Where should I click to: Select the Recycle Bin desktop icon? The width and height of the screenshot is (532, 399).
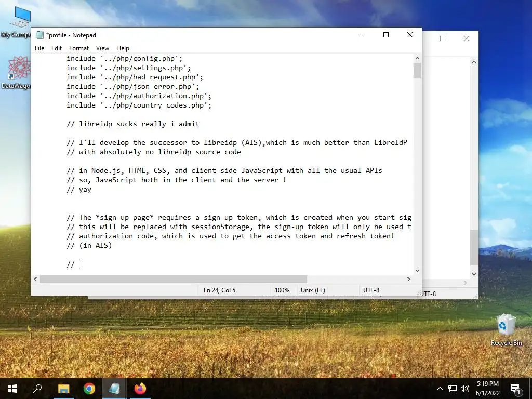506,330
